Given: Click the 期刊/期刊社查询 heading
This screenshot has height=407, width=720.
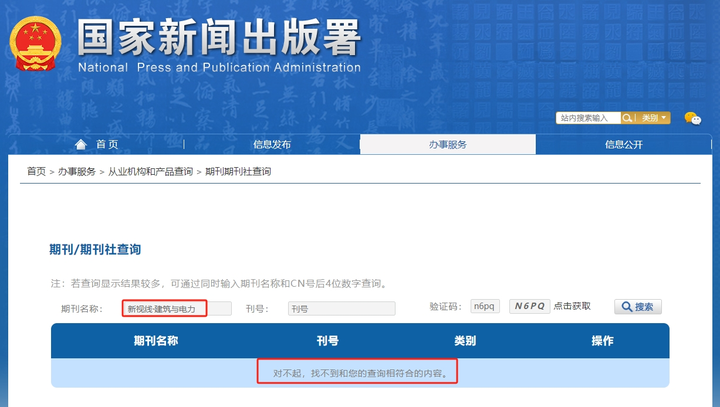Looking at the screenshot, I should coord(95,249).
